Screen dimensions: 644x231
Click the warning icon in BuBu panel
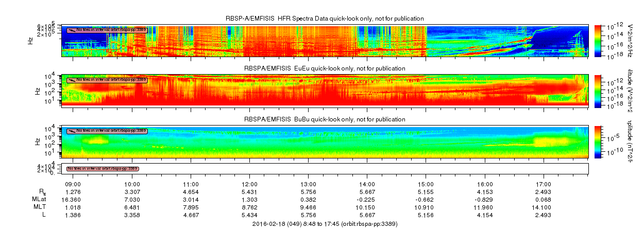point(71,131)
